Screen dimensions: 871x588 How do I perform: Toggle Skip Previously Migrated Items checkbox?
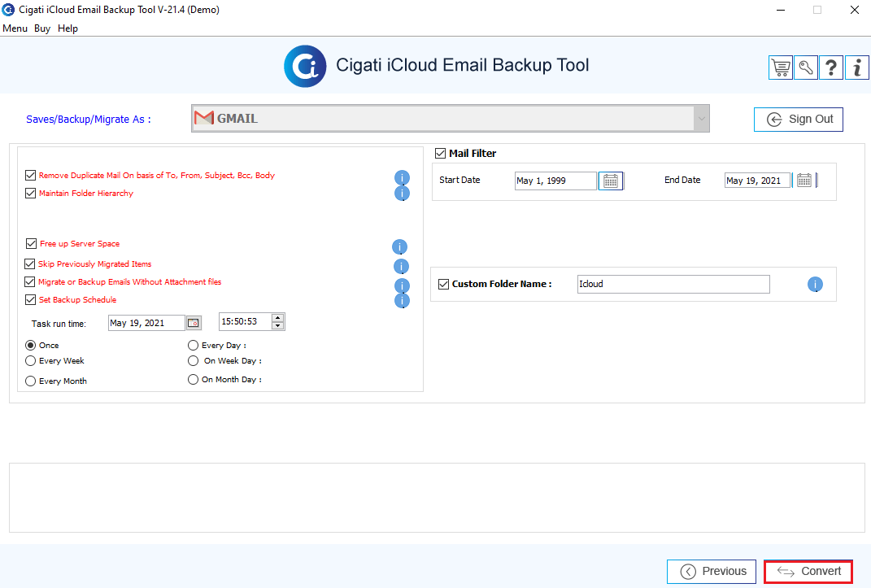(30, 264)
